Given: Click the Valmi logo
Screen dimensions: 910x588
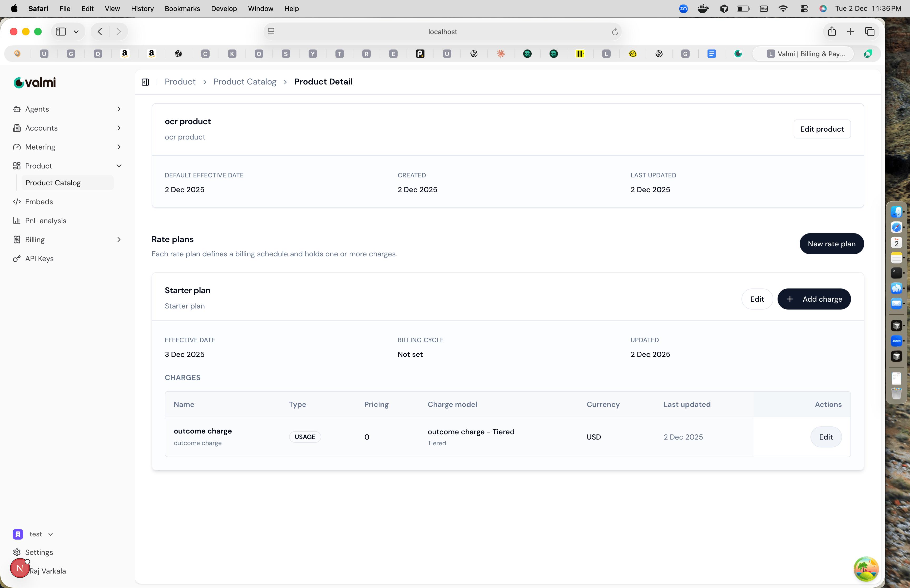Looking at the screenshot, I should pyautogui.click(x=35, y=82).
